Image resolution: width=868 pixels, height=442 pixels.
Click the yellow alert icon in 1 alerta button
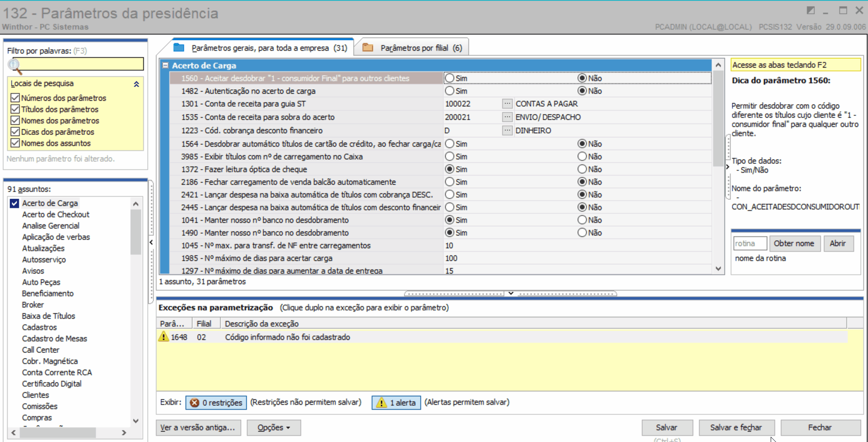coord(381,403)
